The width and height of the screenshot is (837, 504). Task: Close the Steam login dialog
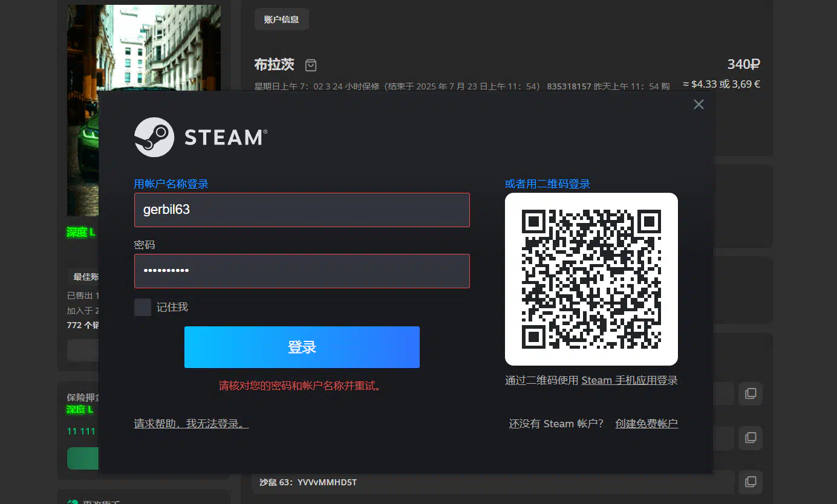[x=699, y=105]
